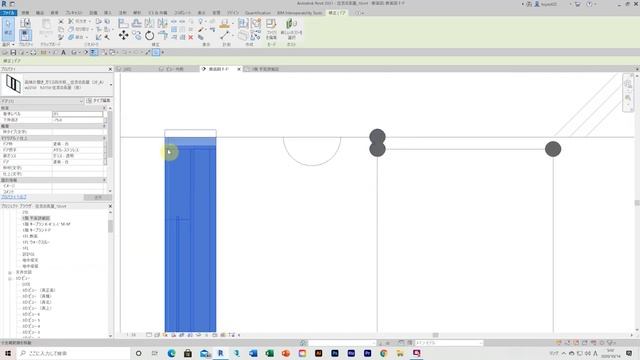Close the Project Browser panel
640x360 pixels.
point(110,206)
